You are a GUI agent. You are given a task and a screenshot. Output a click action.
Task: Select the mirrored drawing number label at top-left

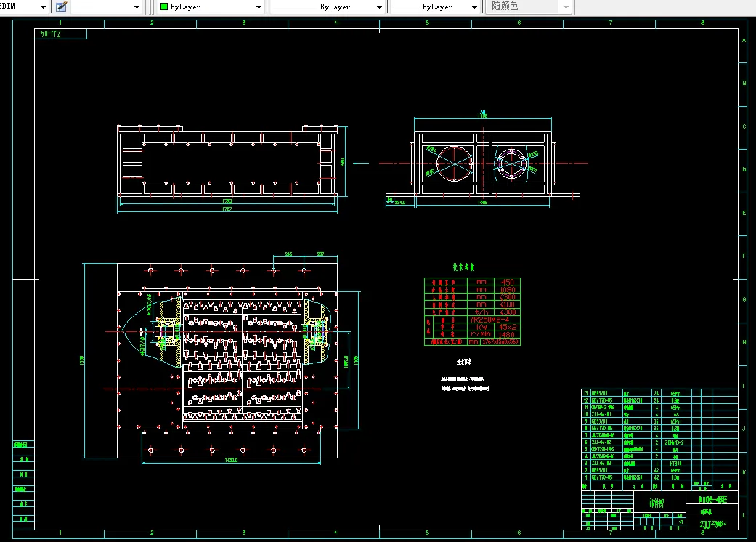pos(50,33)
